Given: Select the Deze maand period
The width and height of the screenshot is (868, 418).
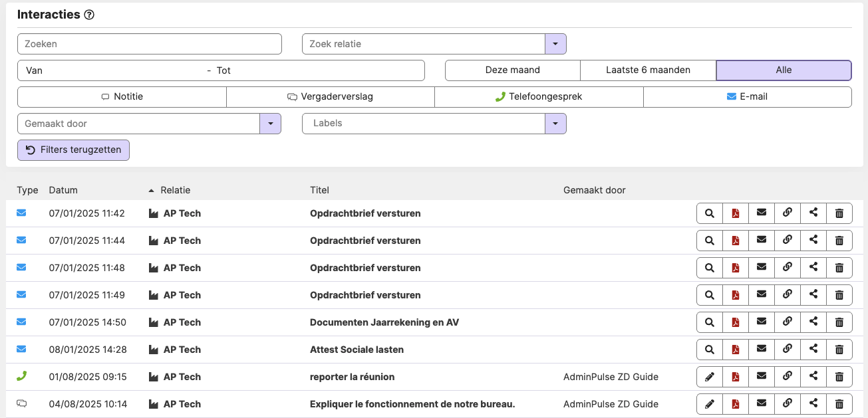Looking at the screenshot, I should coord(513,70).
